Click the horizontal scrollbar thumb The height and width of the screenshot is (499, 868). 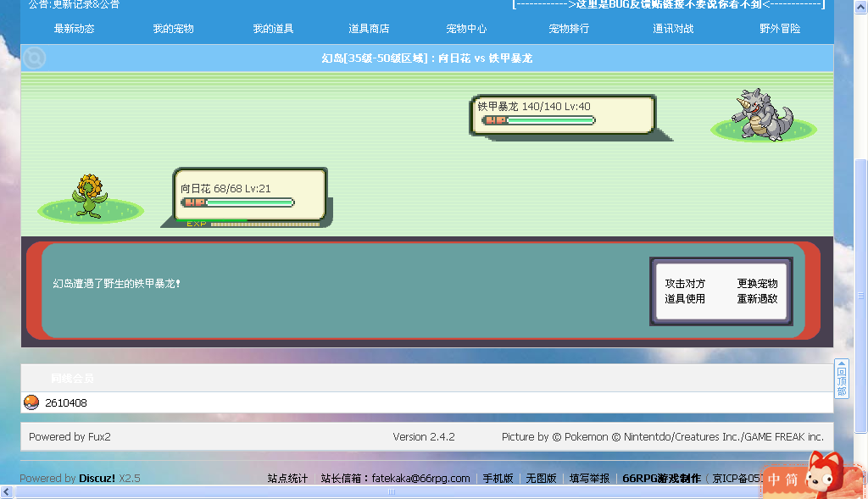point(392,492)
